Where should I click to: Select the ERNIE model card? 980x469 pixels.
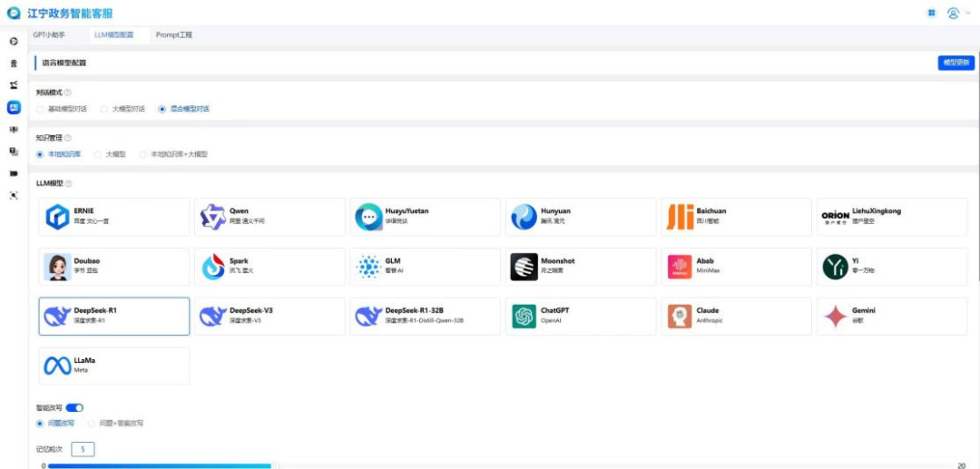(114, 217)
